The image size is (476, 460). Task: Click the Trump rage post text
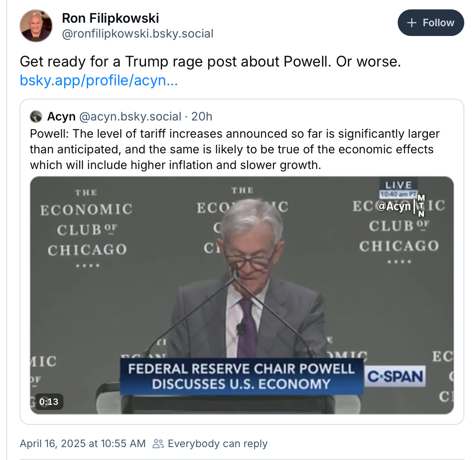coord(210,62)
